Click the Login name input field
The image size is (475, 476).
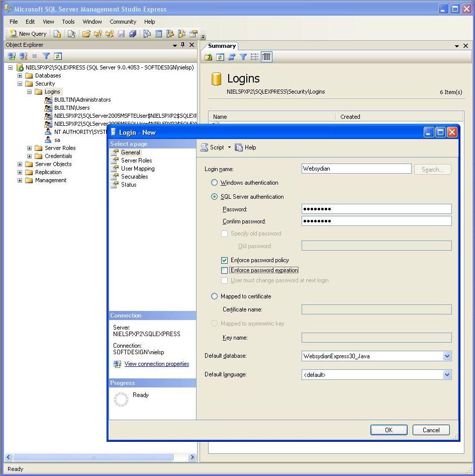point(356,169)
